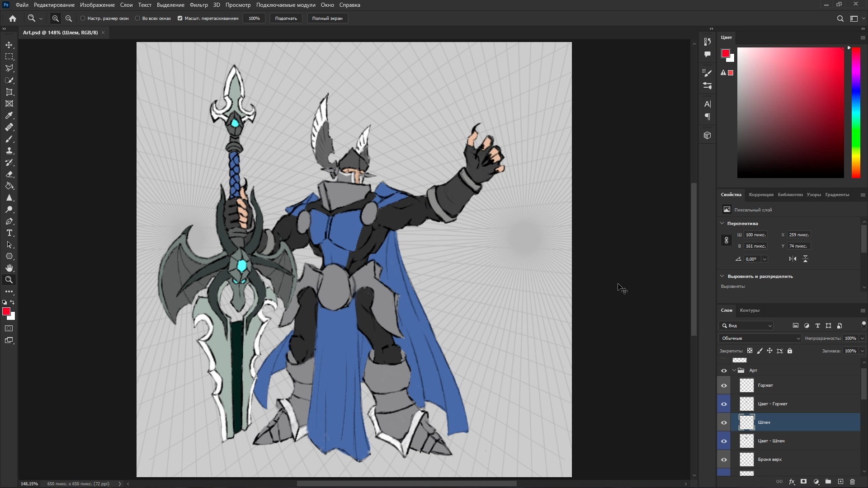Open the opacity value dropdown

point(862,338)
